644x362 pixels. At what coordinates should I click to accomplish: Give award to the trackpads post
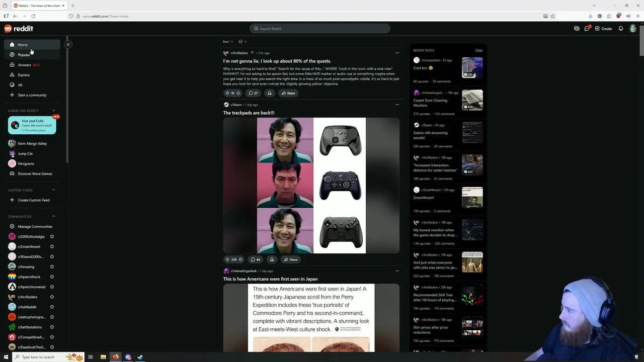[272, 259]
